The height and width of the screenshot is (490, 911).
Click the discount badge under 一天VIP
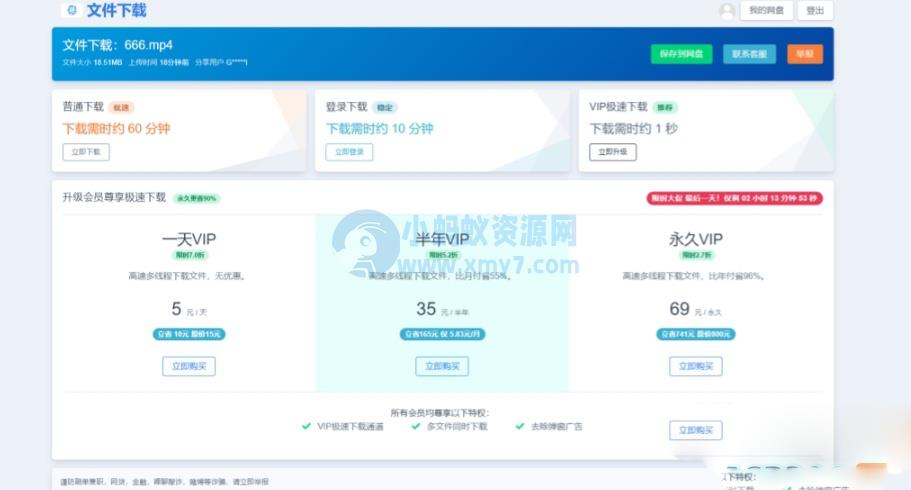(x=189, y=255)
